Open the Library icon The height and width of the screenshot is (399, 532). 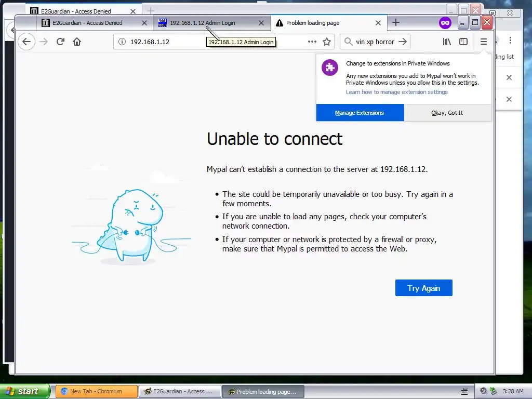(447, 42)
